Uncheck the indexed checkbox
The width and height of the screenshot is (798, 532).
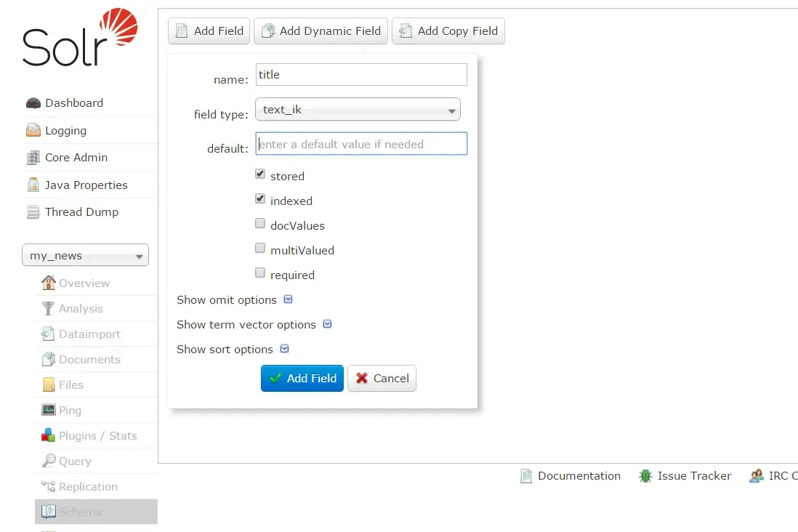[x=260, y=198]
